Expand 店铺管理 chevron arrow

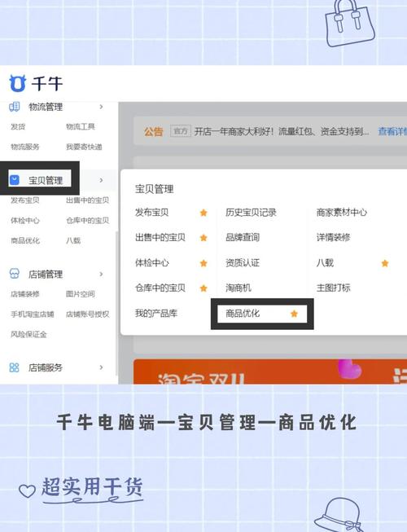tap(101, 274)
